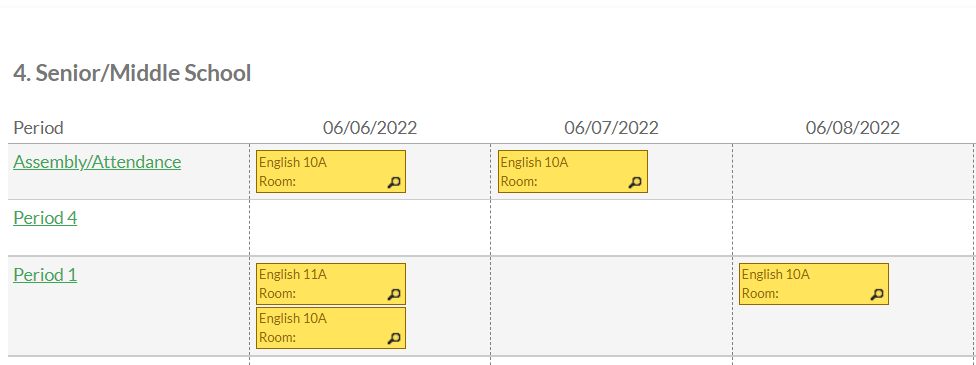Open the Assembly/Attendance period link
976x365 pixels.
click(97, 162)
